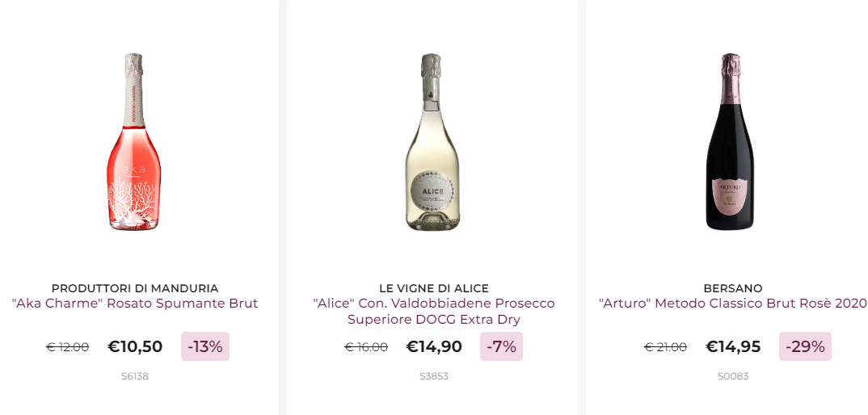The image size is (868, 415).
Task: Click the €14,90 sale price
Action: tap(434, 346)
